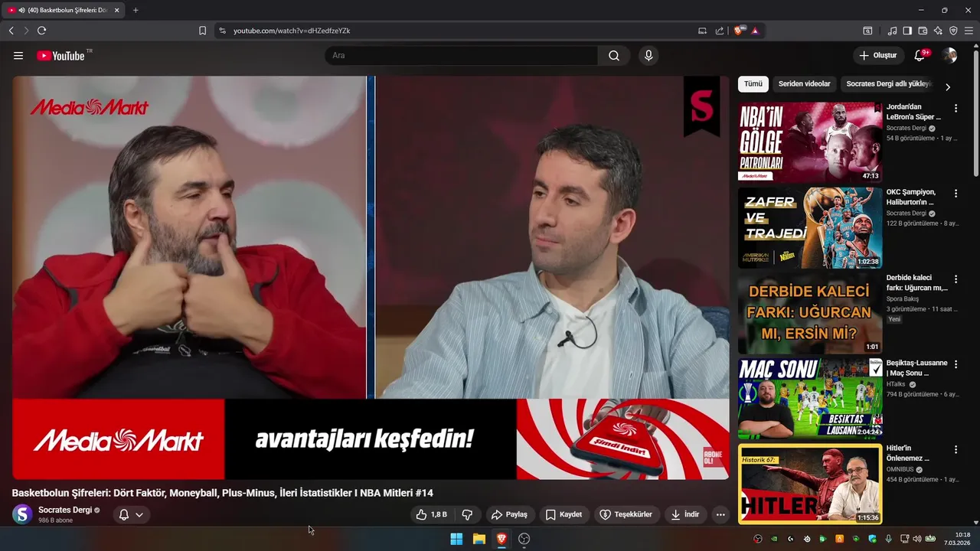Image resolution: width=980 pixels, height=551 pixels.
Task: Open system volume speaker tray icon
Action: coord(917,539)
